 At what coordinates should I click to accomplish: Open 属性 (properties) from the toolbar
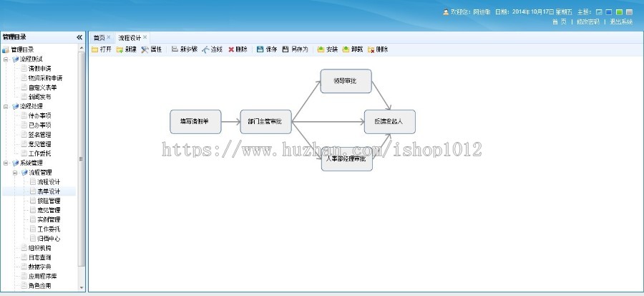(x=152, y=49)
